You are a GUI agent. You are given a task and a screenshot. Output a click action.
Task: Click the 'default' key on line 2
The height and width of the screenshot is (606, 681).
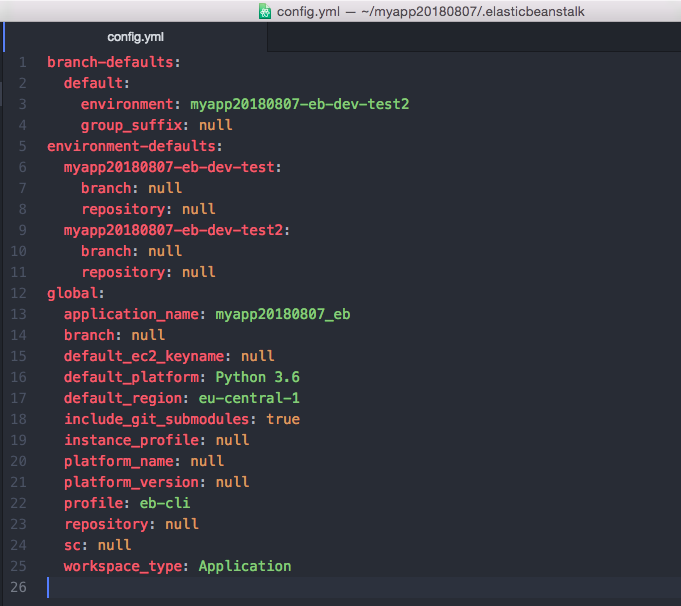93,83
